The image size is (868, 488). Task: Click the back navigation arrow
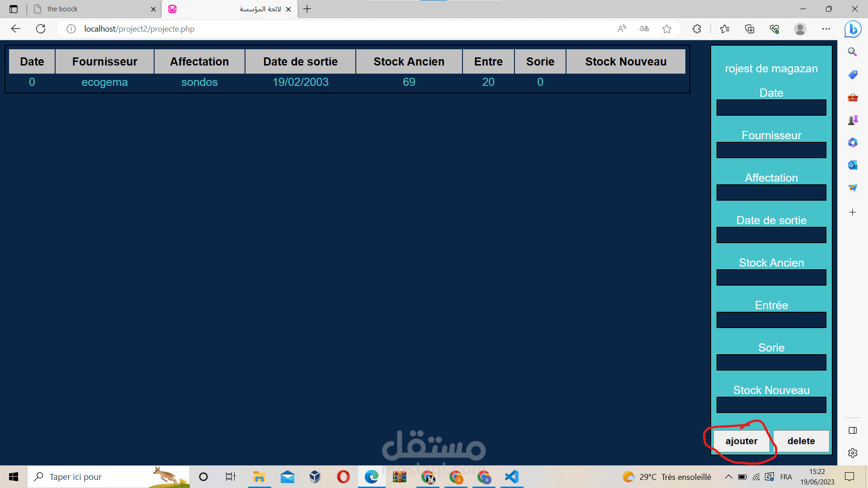(x=16, y=29)
